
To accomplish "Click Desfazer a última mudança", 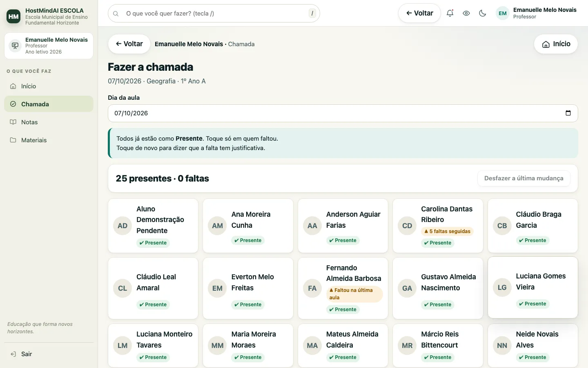I will [524, 178].
